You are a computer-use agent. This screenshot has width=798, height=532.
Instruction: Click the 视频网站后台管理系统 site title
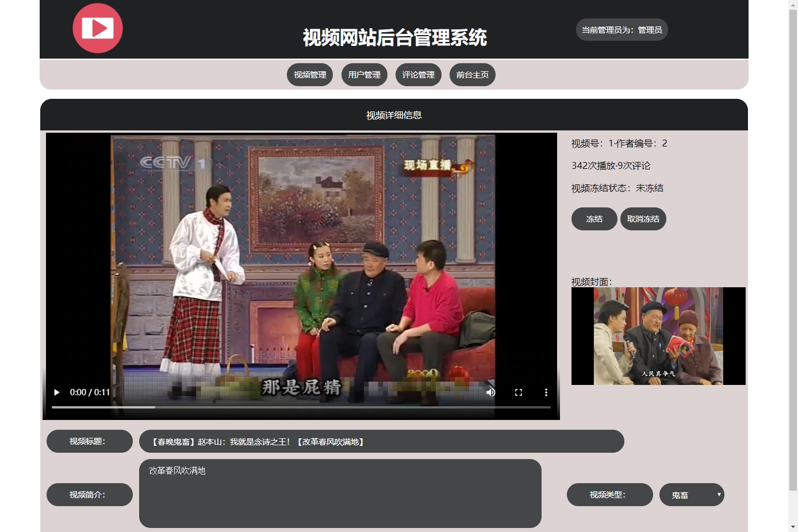[395, 38]
